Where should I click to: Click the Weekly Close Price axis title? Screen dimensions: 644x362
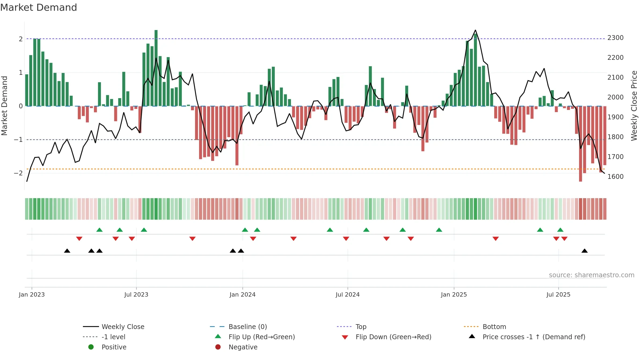coord(634,106)
